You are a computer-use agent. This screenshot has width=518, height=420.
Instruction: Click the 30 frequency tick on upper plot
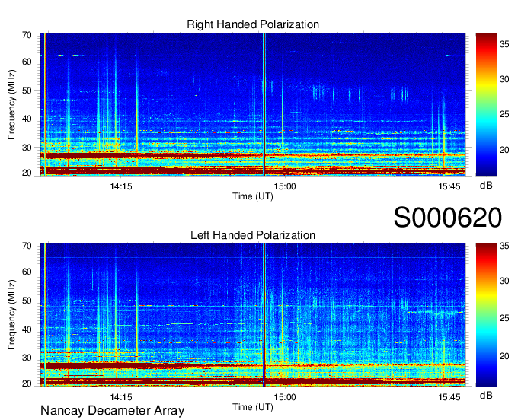point(27,148)
